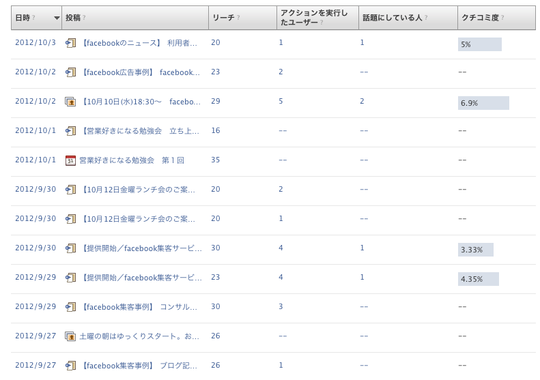Click the 6.9% virality bar
The image size is (540, 380).
tap(484, 103)
